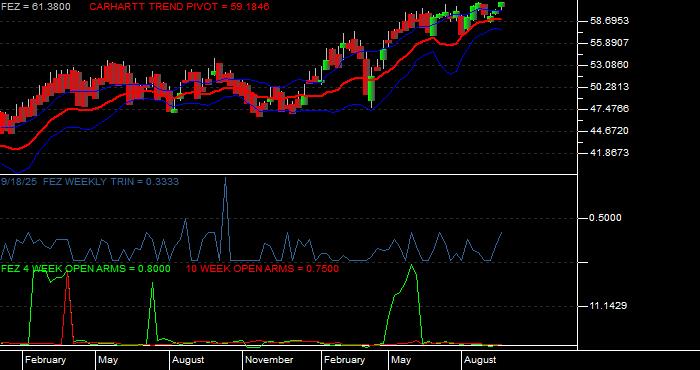Click the tallest weekly TRIN spike peak
This screenshot has height=370, width=700.
pyautogui.click(x=225, y=178)
